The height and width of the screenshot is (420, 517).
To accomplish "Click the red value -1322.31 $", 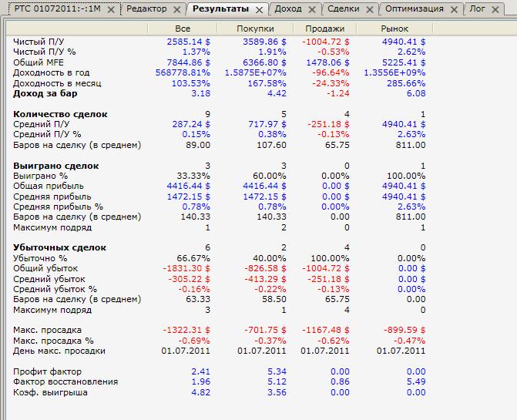I will (x=186, y=330).
